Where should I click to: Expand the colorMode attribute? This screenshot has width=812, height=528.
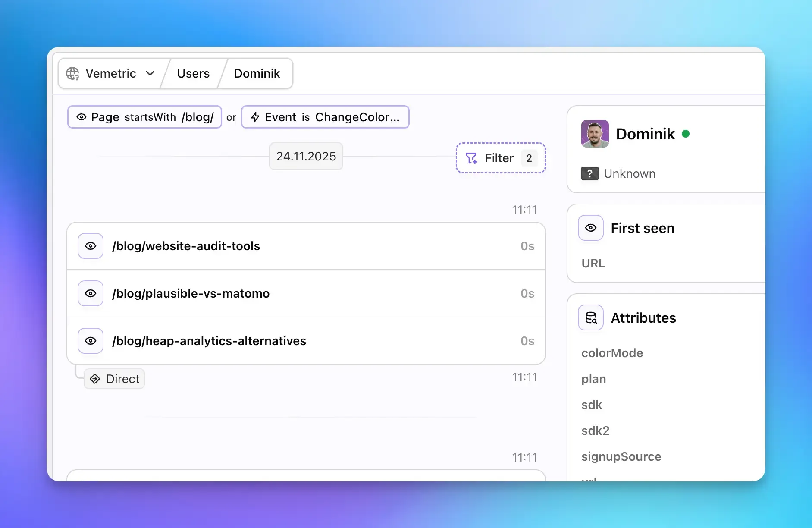coord(612,353)
